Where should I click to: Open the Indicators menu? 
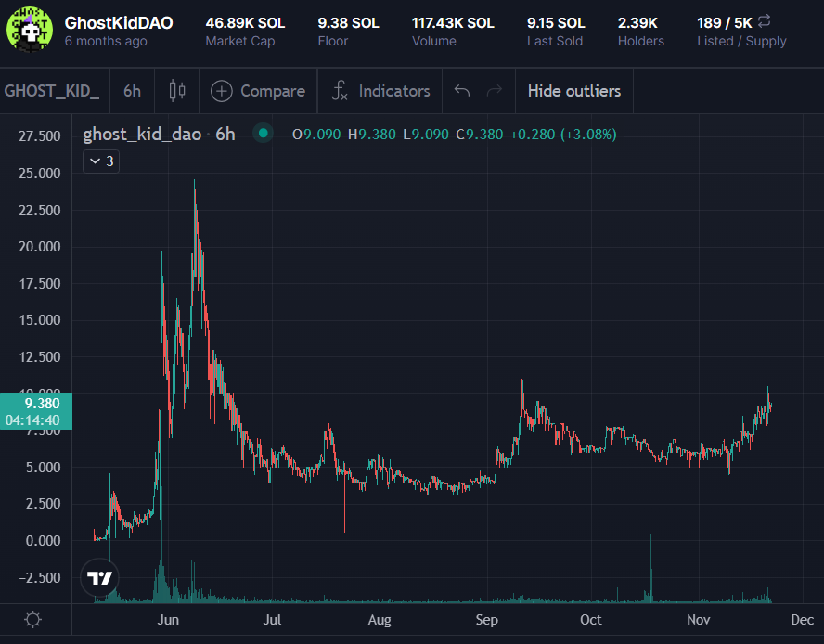(x=380, y=91)
